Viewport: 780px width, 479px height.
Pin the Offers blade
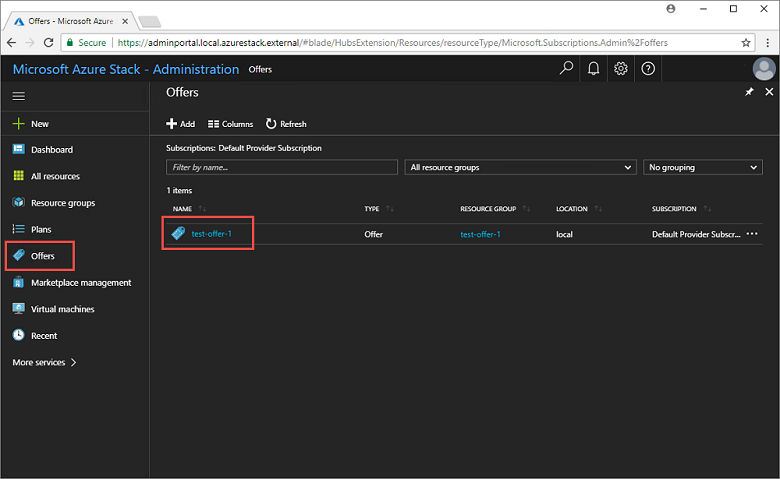point(750,92)
